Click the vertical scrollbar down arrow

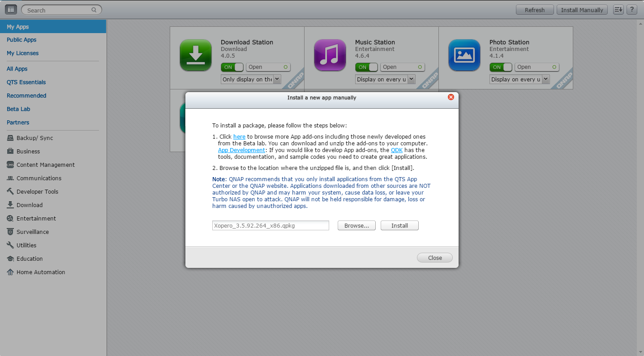click(640, 352)
